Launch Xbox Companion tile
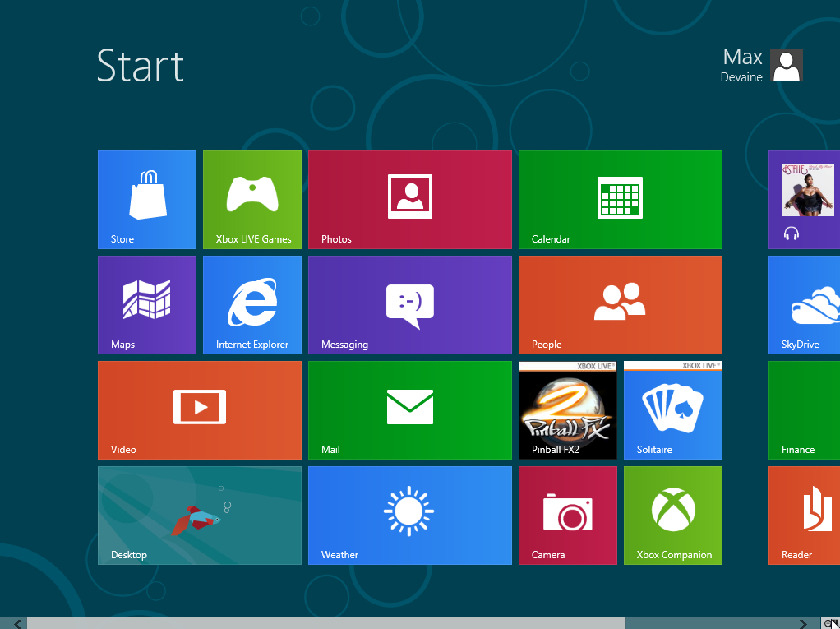 point(673,516)
